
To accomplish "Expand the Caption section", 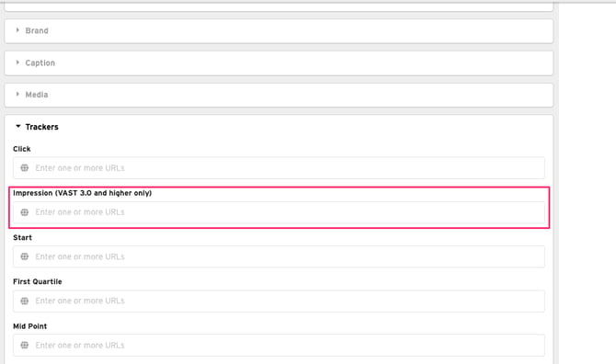I will pos(279,63).
